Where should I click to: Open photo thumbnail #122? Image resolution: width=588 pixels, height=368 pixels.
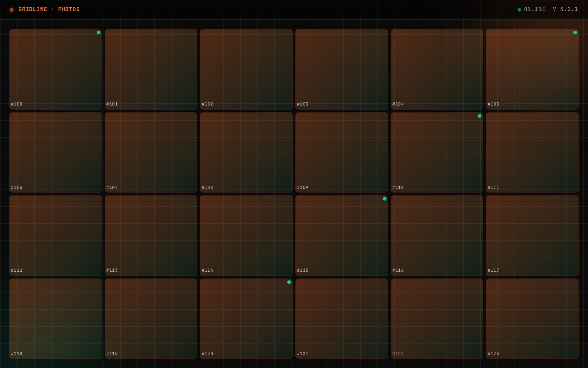(437, 319)
